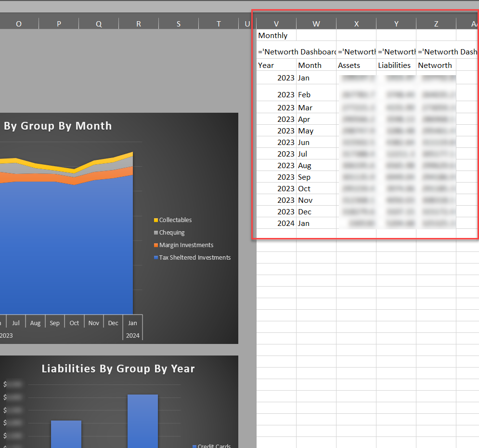Click the Margin Investments legend entry
Screen dimensions: 479x448
pos(186,245)
